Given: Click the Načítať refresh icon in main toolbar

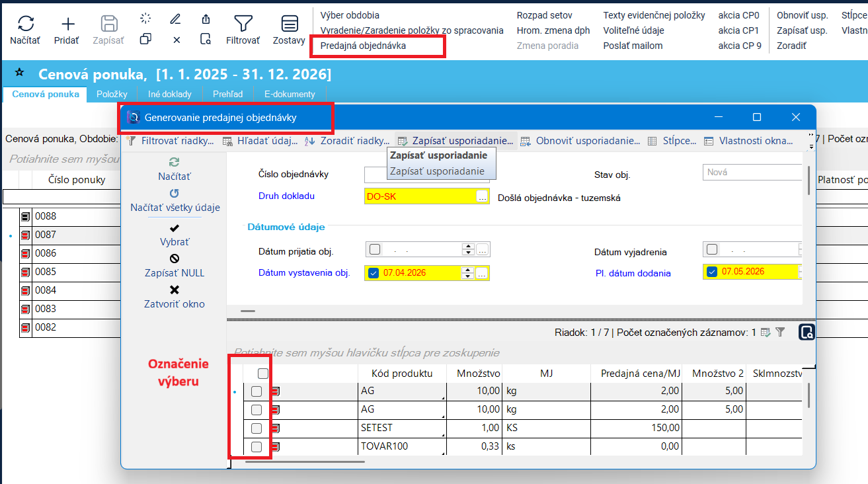Looking at the screenshot, I should pos(25,24).
